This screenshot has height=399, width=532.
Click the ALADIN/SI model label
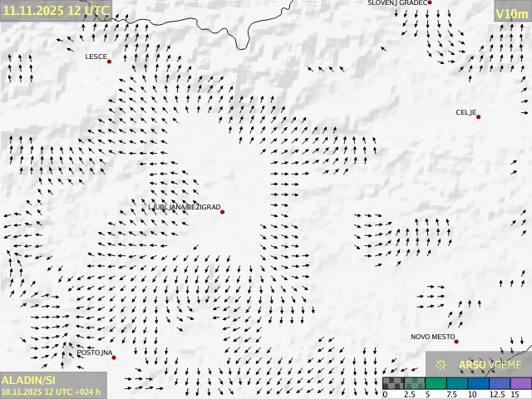pos(28,380)
